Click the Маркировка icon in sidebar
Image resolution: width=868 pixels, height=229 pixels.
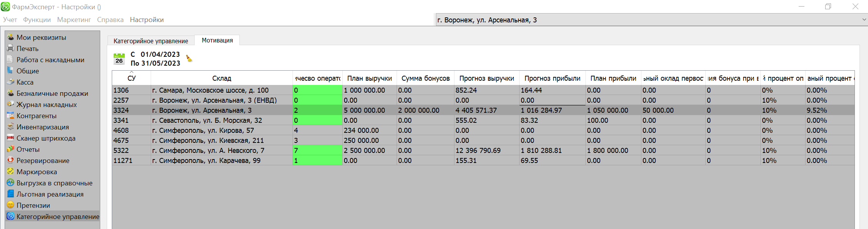[x=10, y=171]
